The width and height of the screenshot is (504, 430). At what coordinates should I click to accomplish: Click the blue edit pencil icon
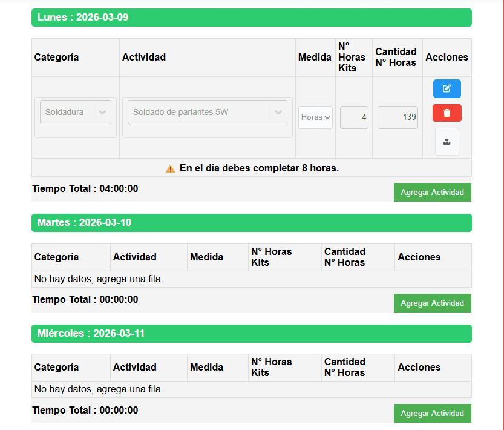(447, 89)
